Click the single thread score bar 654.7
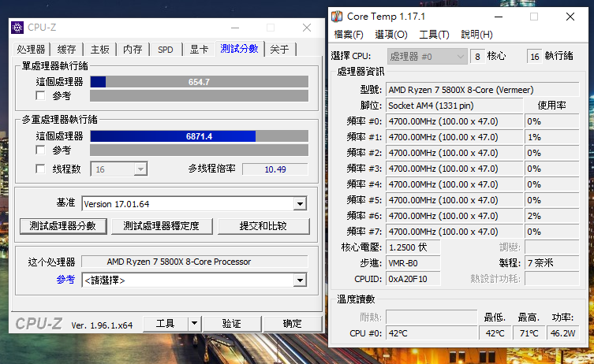The width and height of the screenshot is (594, 364). pyautogui.click(x=200, y=82)
